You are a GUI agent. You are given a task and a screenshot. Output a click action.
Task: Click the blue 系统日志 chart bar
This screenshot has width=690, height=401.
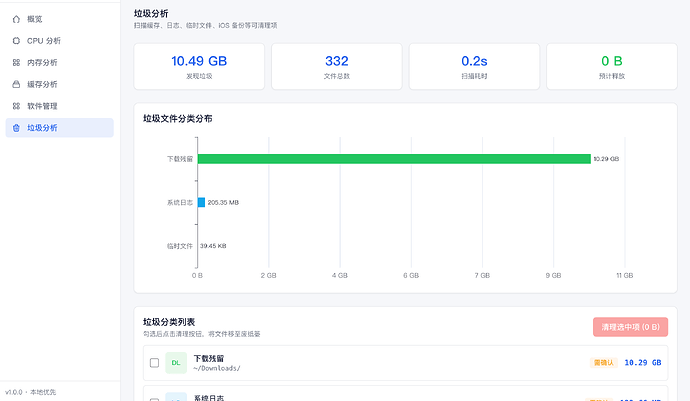201,202
